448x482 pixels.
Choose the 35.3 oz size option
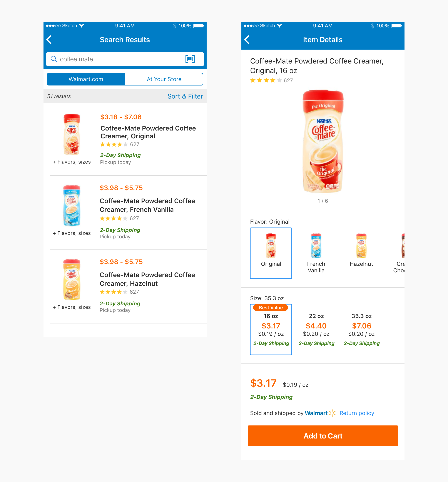(x=361, y=329)
